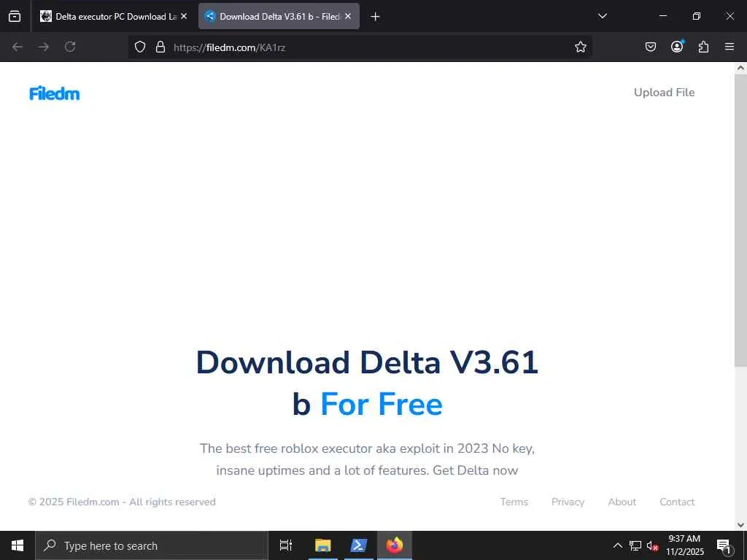
Task: Expand the list all tabs chevron
Action: point(602,16)
